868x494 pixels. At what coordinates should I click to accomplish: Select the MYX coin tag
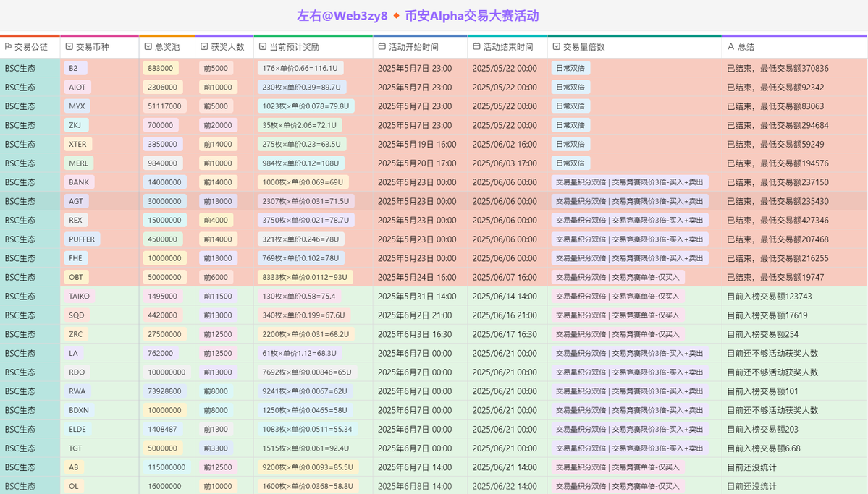click(x=77, y=106)
